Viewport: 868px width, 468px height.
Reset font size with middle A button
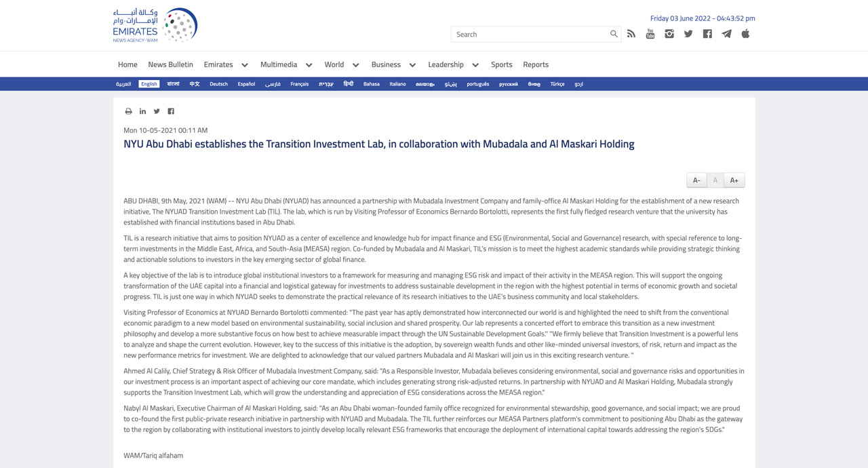pyautogui.click(x=715, y=180)
